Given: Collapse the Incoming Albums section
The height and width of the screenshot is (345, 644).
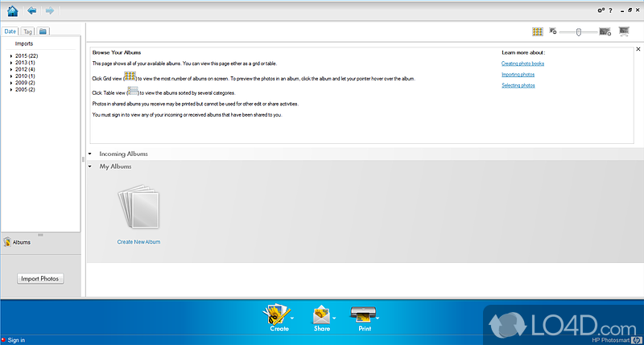Looking at the screenshot, I should pos(90,154).
